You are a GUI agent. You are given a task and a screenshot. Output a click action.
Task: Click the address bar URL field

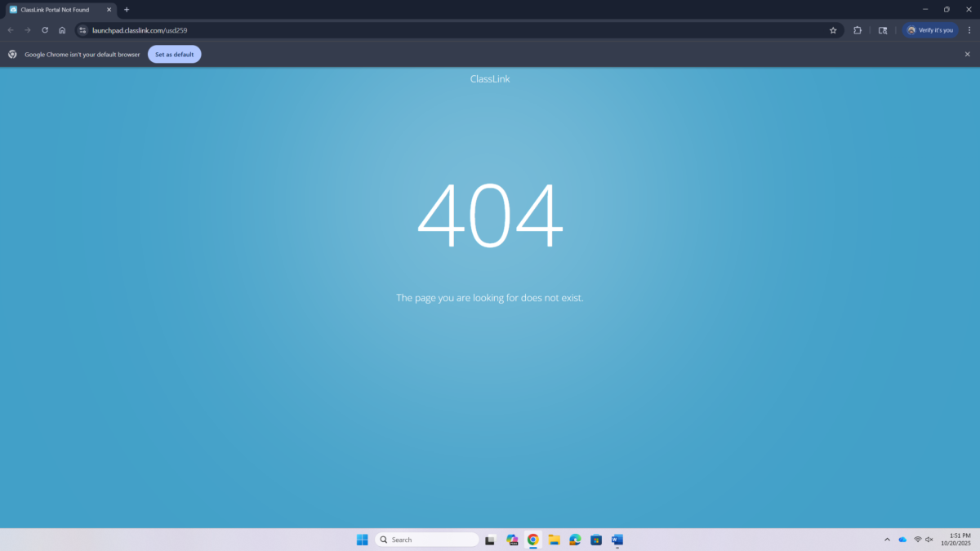click(408, 30)
